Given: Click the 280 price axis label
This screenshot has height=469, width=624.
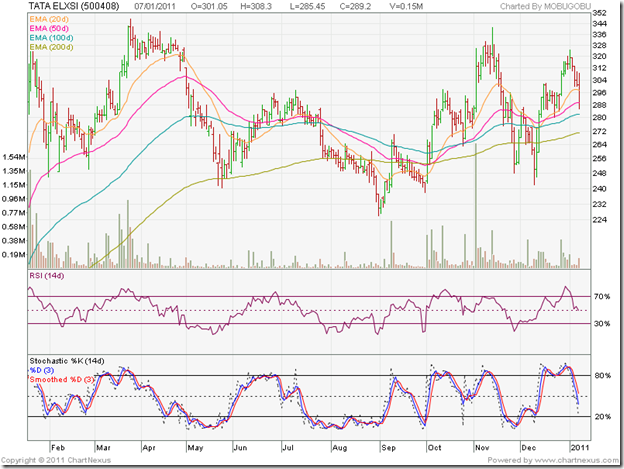Looking at the screenshot, I should tap(599, 117).
